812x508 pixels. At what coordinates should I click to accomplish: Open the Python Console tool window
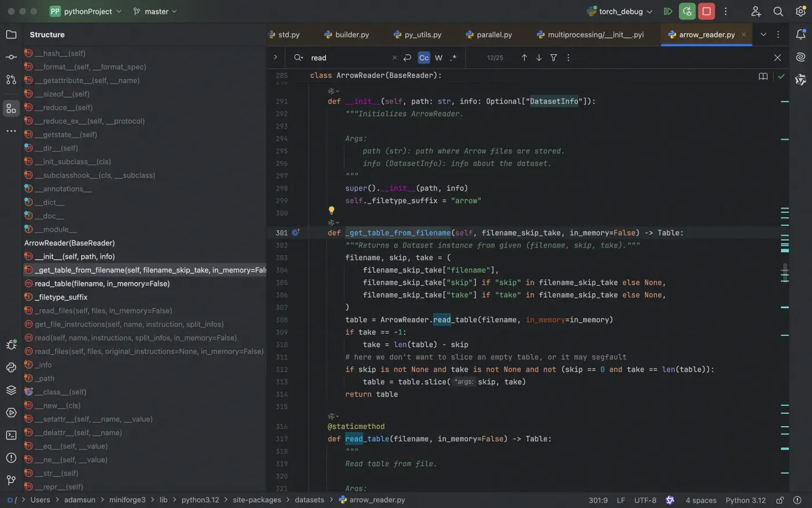coord(11,368)
